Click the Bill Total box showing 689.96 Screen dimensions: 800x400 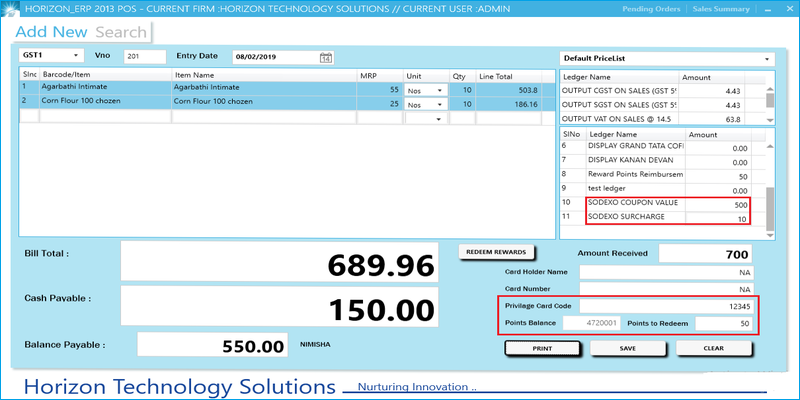pyautogui.click(x=280, y=262)
